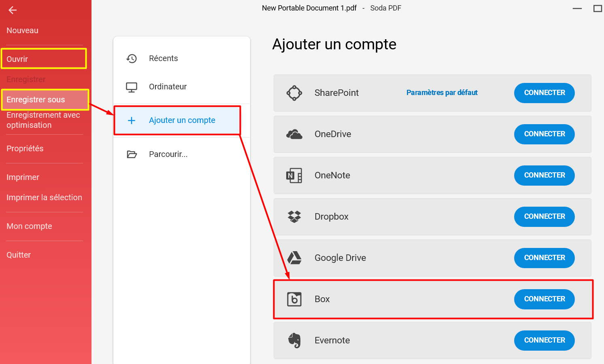The height and width of the screenshot is (364, 604).
Task: Select Enregistrement avec optimisation
Action: click(43, 120)
